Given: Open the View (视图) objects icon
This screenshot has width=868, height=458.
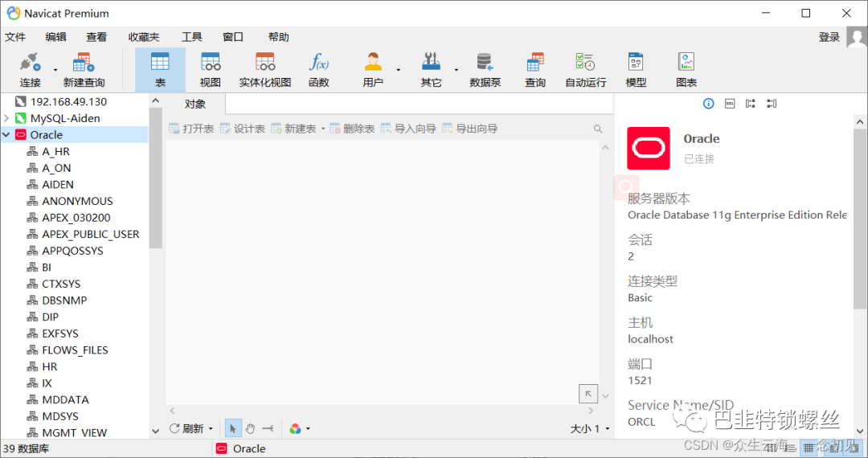Looking at the screenshot, I should [211, 70].
